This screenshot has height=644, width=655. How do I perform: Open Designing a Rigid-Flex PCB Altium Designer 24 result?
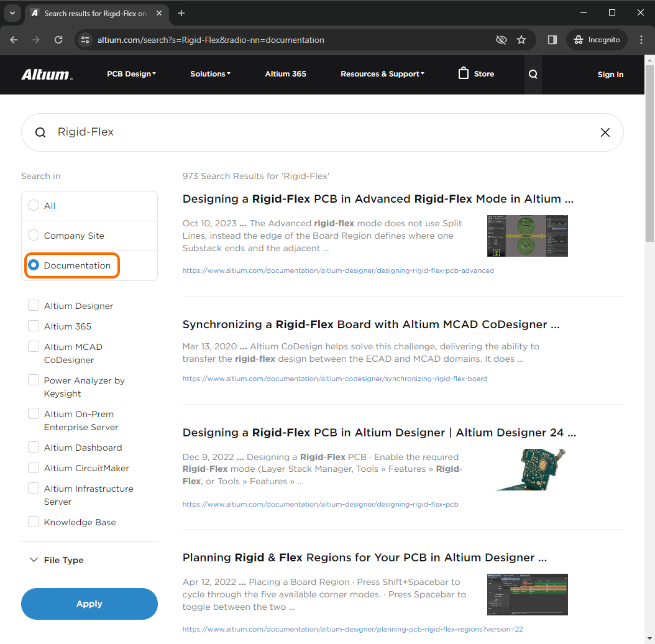tap(379, 433)
